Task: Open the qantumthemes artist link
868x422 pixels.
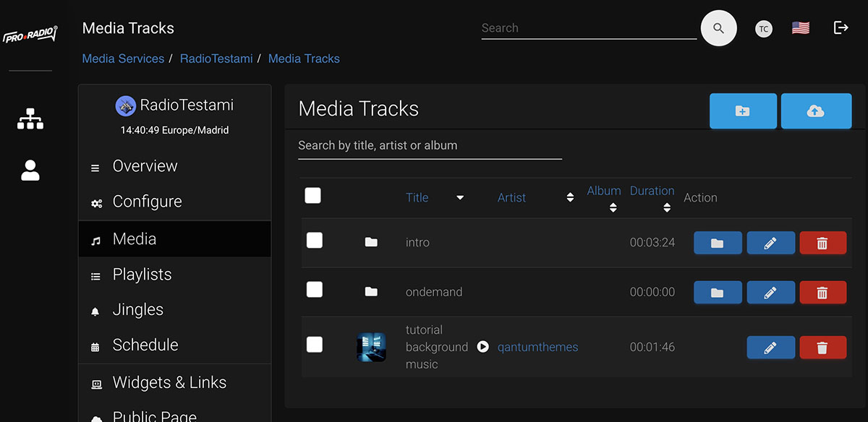Action: (x=538, y=347)
